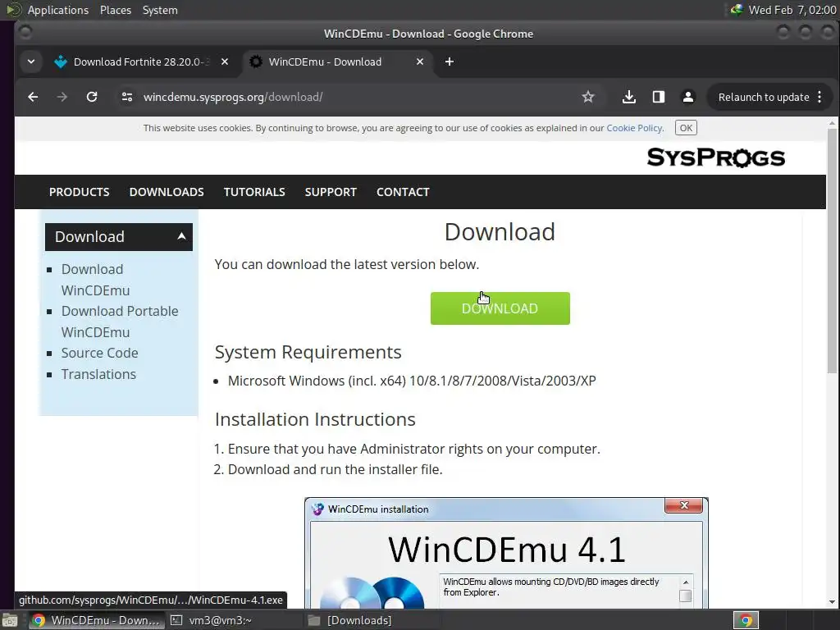Open the SUPPORT menu
840x630 pixels.
click(331, 192)
